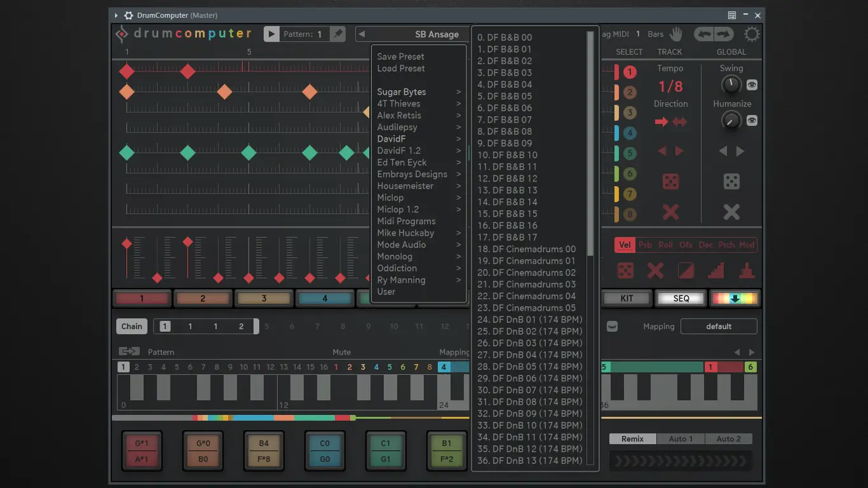Select the bidirectional direction arrows in Track
This screenshot has height=488, width=868.
point(680,122)
